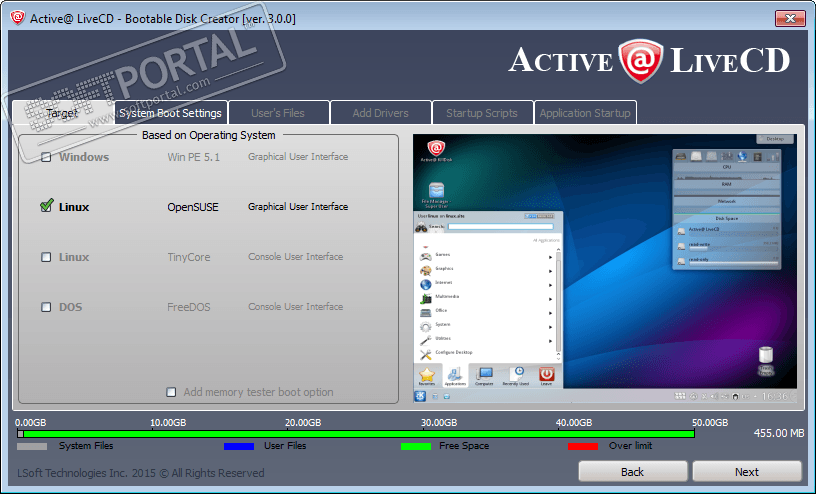816x494 pixels.
Task: Click the green disk usage bar
Action: click(x=359, y=434)
